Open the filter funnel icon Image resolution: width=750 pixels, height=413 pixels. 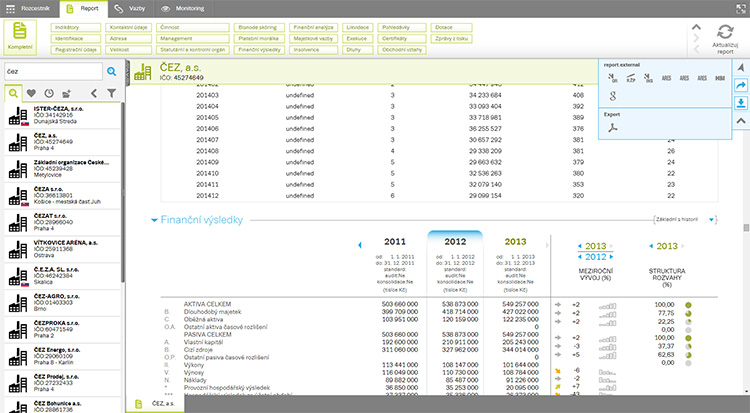pos(111,93)
